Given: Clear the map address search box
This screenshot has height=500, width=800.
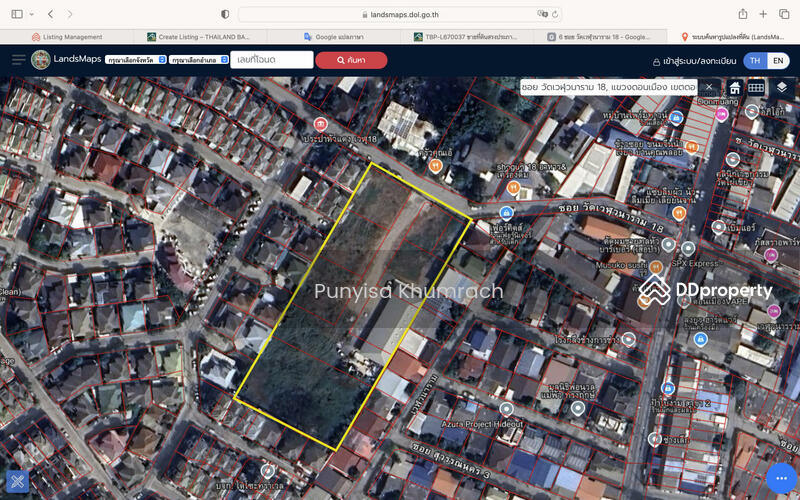Looking at the screenshot, I should click(x=709, y=87).
